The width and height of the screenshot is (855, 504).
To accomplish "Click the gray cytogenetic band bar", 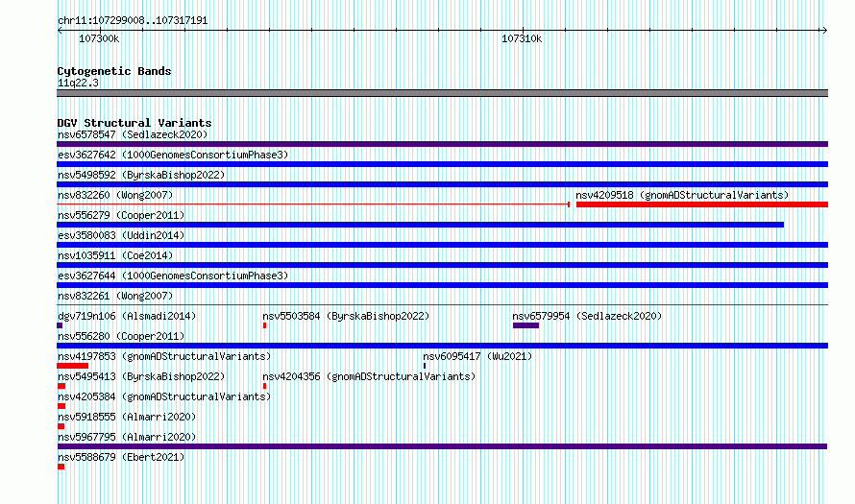I will click(x=442, y=93).
